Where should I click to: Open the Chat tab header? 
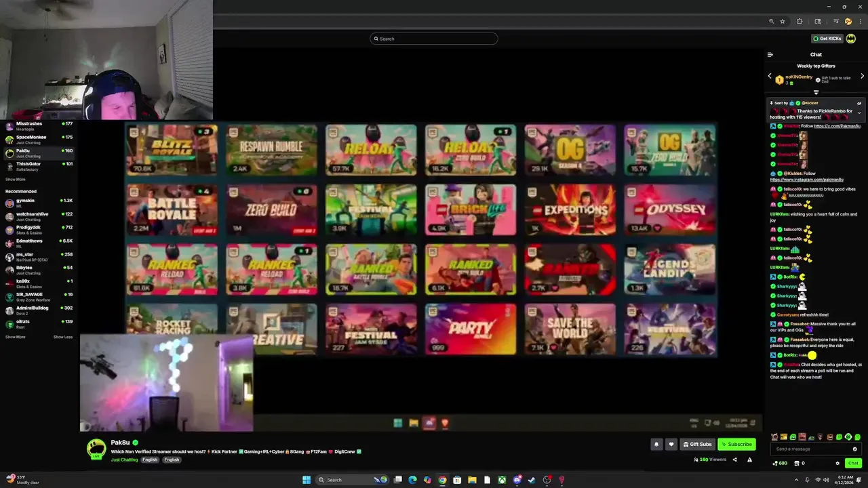(x=816, y=55)
